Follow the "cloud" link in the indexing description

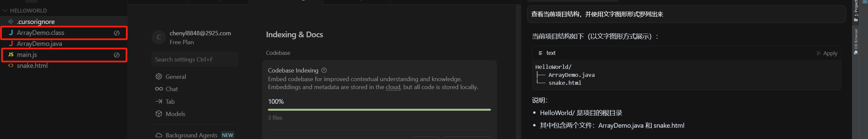click(x=392, y=87)
